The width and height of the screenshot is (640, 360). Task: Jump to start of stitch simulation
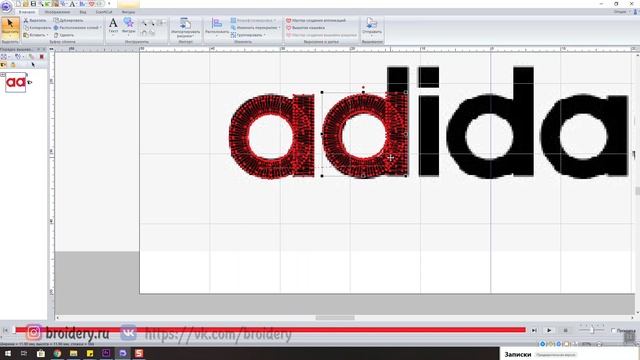5,330
